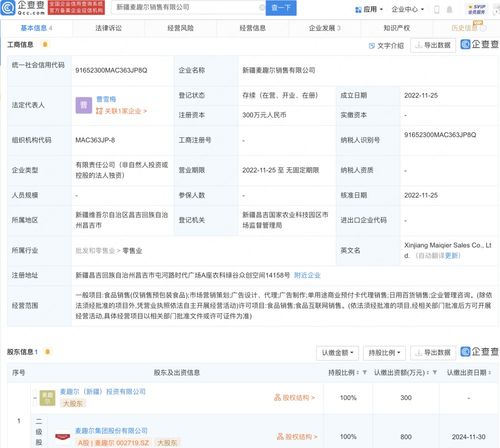Open the 认缴金额 filter dropdown
This screenshot has height=448, width=500.
click(337, 353)
